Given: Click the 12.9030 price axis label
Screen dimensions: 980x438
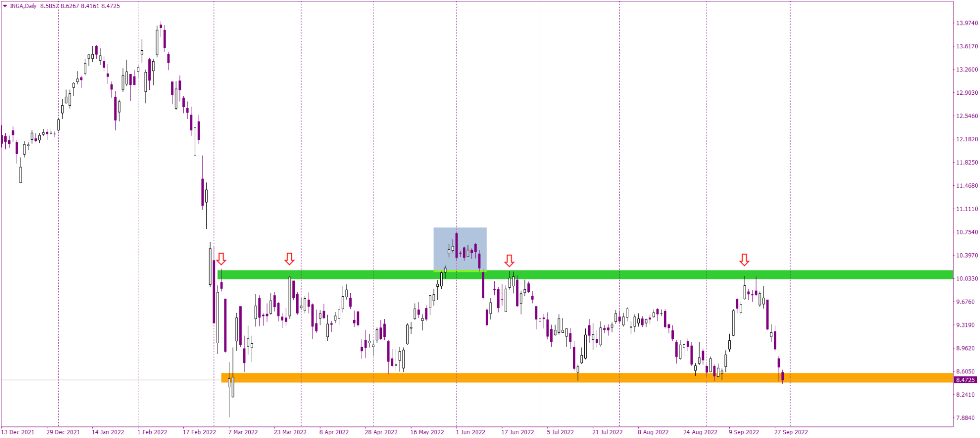Looking at the screenshot, I should coord(967,93).
